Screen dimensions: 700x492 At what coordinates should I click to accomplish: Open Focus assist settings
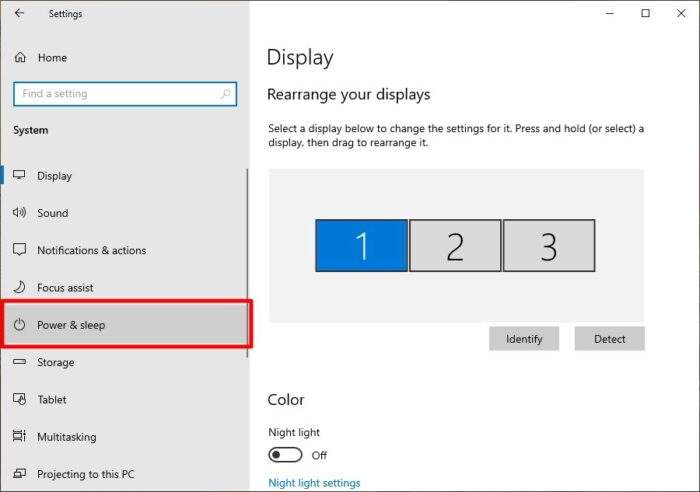(124, 288)
